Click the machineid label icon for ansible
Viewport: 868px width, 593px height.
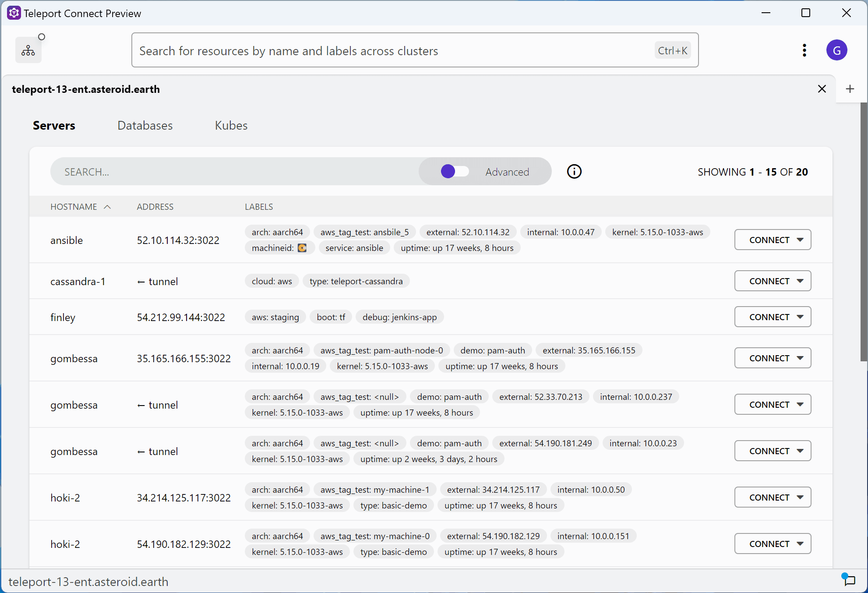[x=302, y=248]
